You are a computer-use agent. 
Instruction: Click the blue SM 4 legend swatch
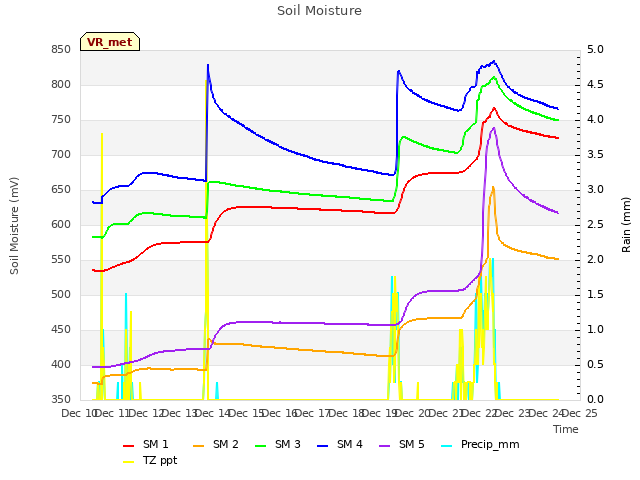(x=323, y=446)
